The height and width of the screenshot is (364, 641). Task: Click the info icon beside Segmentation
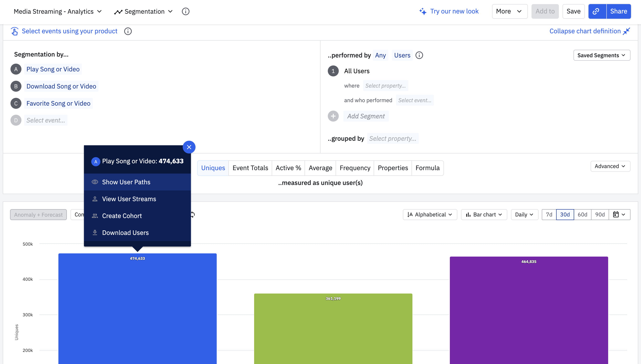185,11
